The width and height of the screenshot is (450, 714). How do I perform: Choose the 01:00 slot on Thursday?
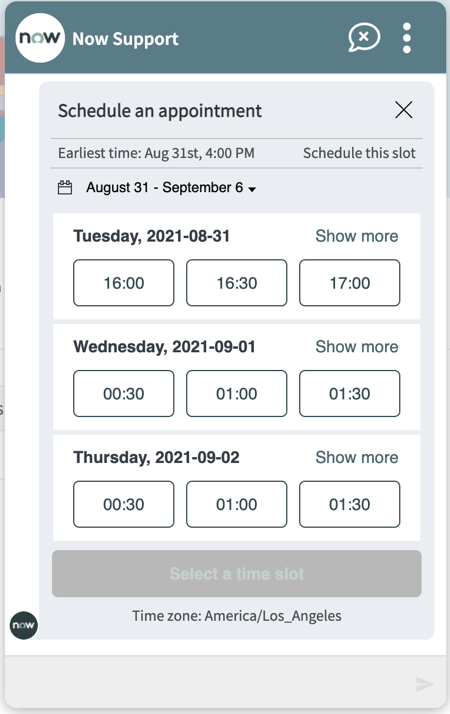point(236,504)
